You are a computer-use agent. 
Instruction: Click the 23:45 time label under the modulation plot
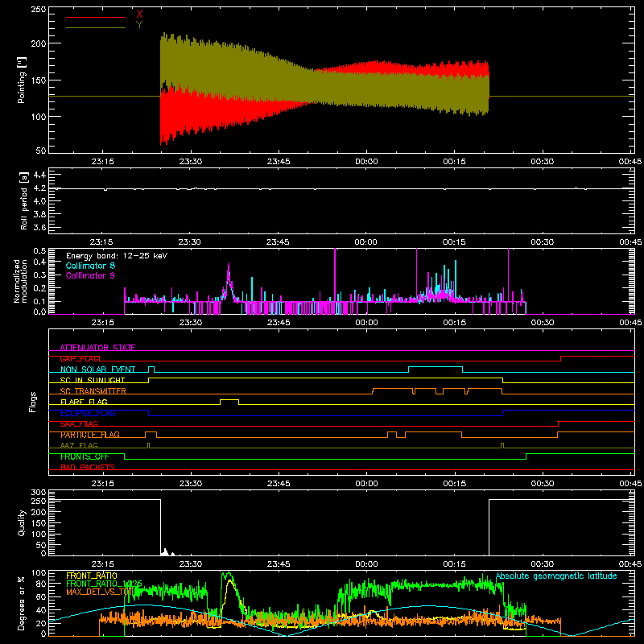tap(278, 323)
